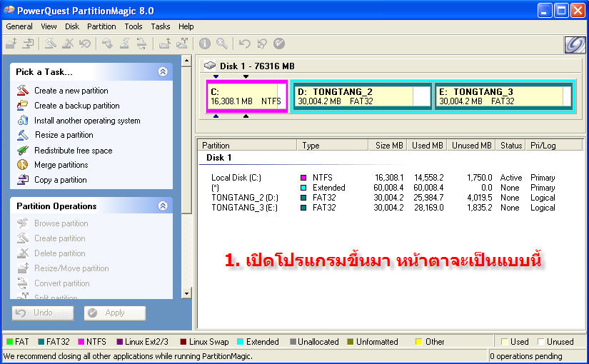The width and height of the screenshot is (589, 364).
Task: Open the Tools menu
Action: [134, 26]
